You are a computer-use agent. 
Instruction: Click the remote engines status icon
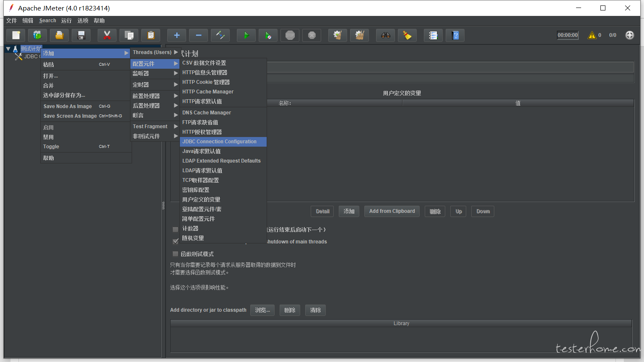pos(630,35)
